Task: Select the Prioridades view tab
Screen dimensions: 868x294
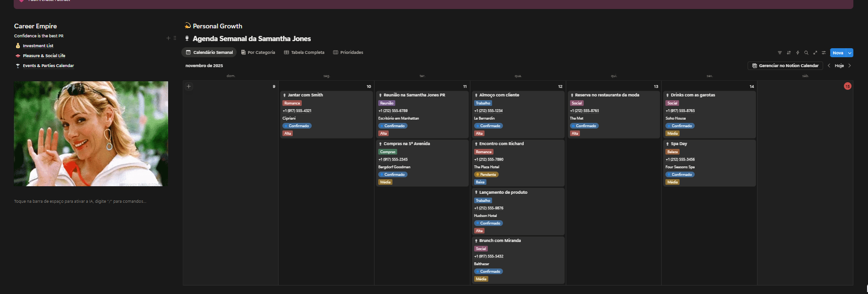Action: (348, 52)
